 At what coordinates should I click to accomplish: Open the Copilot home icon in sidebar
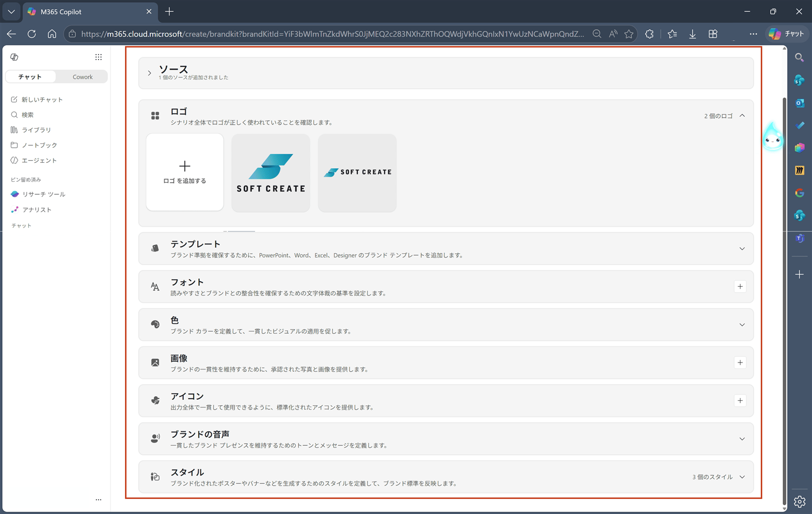(x=15, y=57)
